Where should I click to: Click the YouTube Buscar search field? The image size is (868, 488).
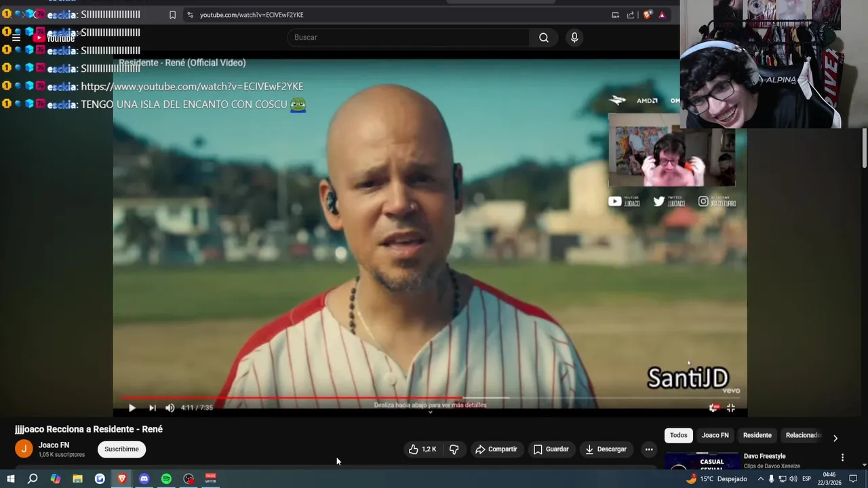coord(408,37)
